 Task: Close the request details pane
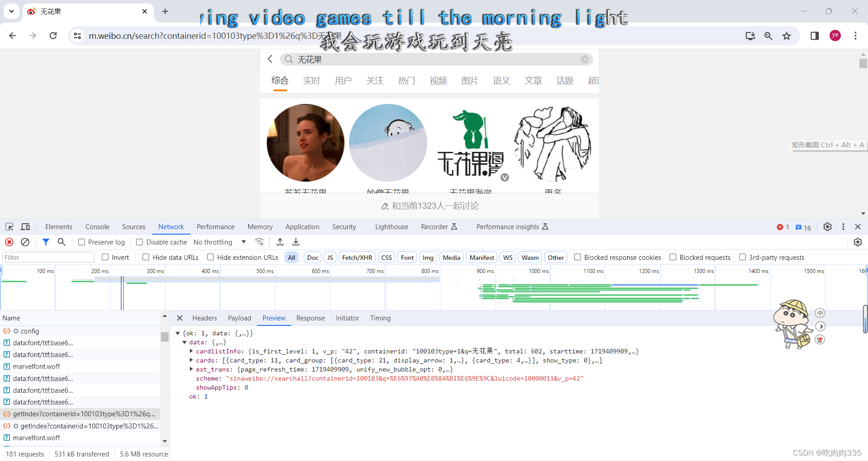(179, 318)
